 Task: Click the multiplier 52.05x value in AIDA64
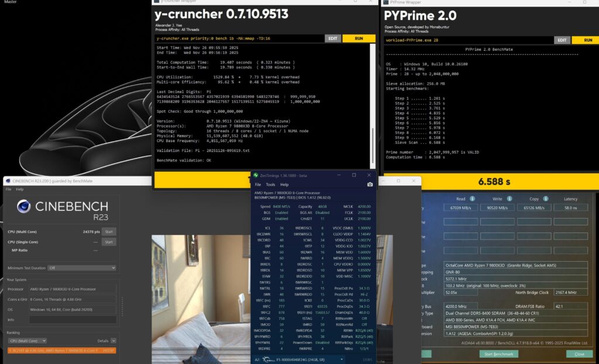[x=460, y=293]
